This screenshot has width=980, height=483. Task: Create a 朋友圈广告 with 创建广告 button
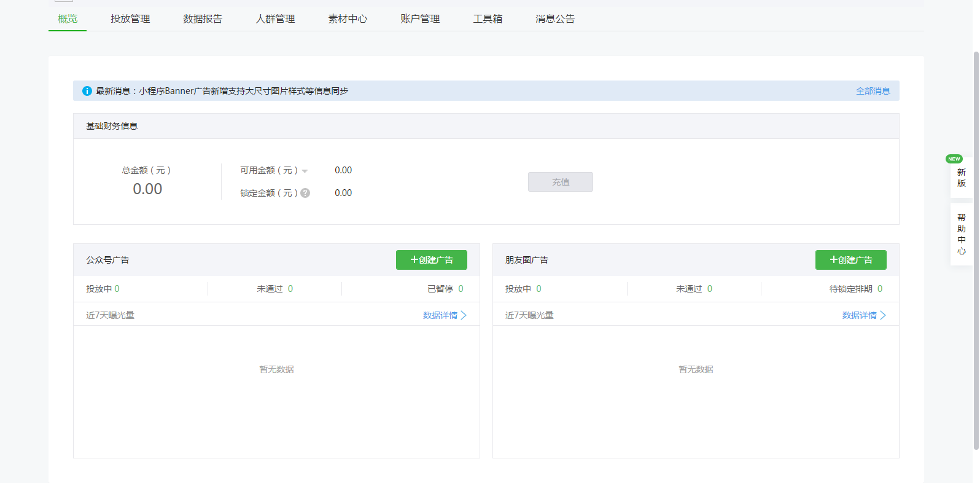[x=851, y=260]
